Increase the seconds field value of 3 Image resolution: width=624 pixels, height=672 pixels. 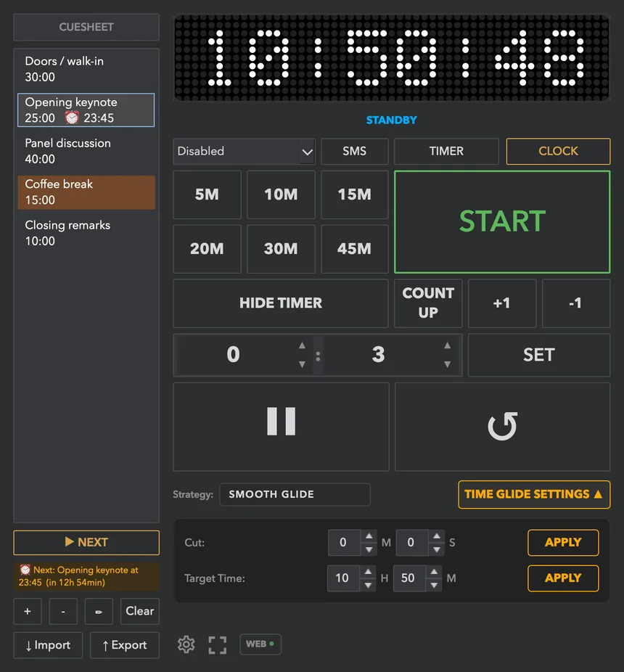[x=448, y=345]
